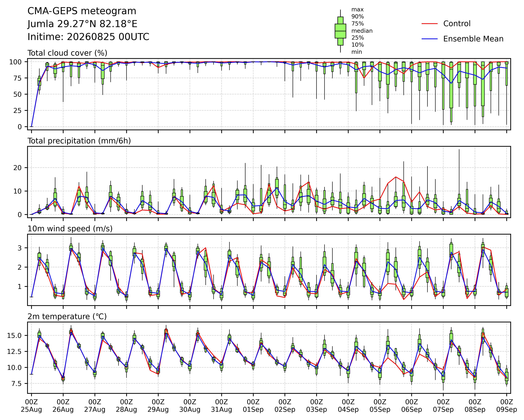The width and height of the screenshot is (524, 420).
Task: Click the '00Z 05Sep' x-axis label
Action: click(380, 406)
